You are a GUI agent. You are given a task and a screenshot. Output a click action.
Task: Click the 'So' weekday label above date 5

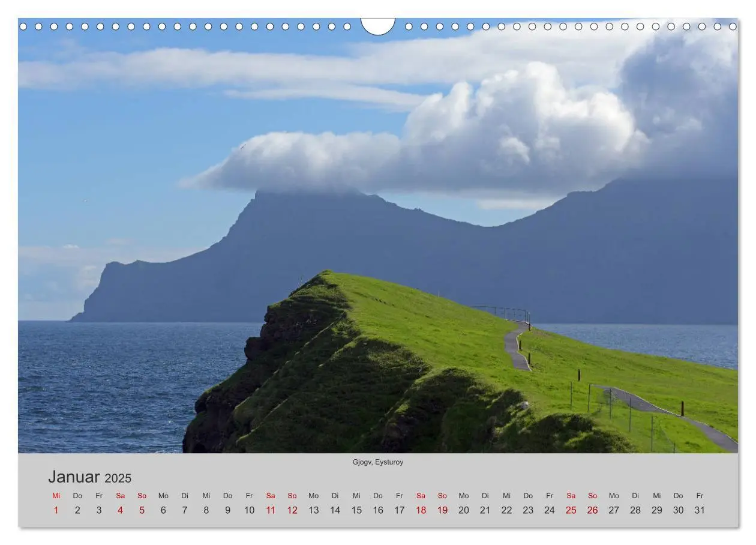point(142,496)
